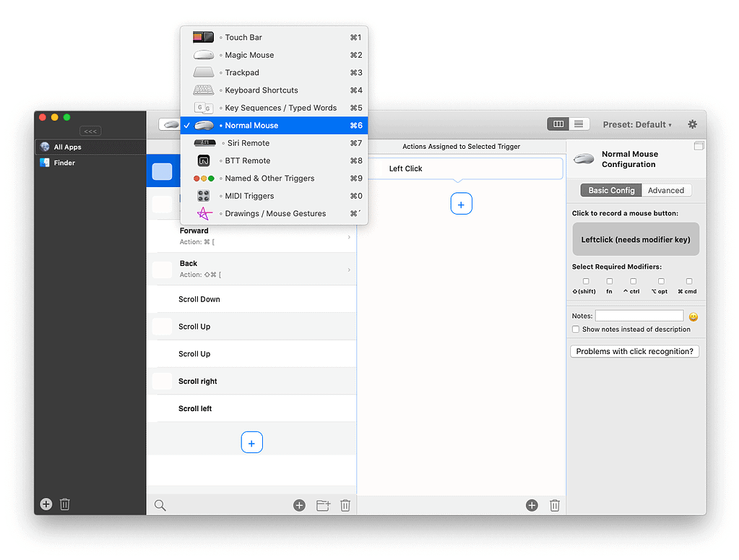The height and width of the screenshot is (560, 739).
Task: Select the Scroll right trigger row
Action: point(251,382)
